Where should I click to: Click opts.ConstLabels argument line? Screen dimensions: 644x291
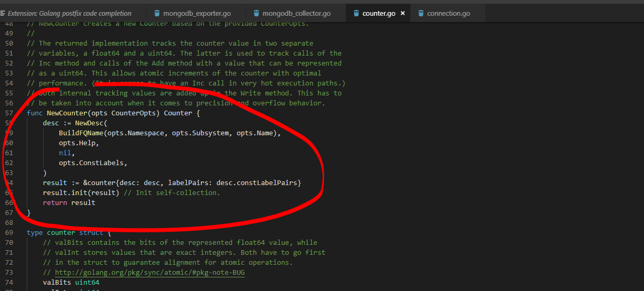(x=93, y=163)
